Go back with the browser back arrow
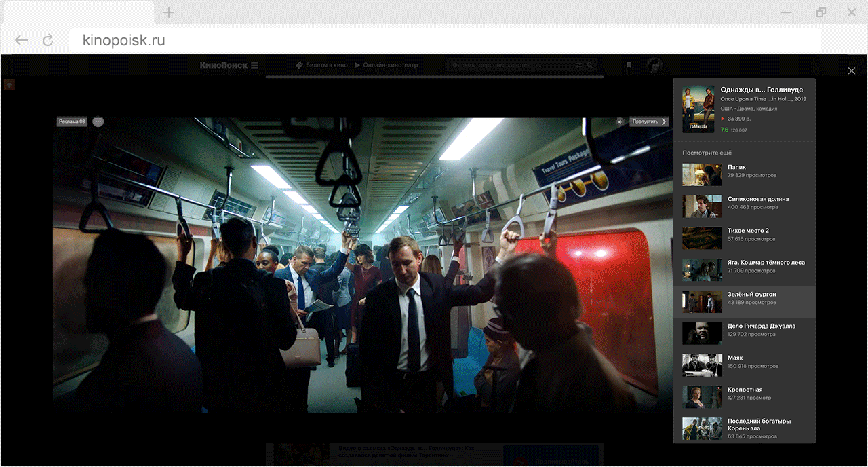This screenshot has height=467, width=868. tap(22, 41)
